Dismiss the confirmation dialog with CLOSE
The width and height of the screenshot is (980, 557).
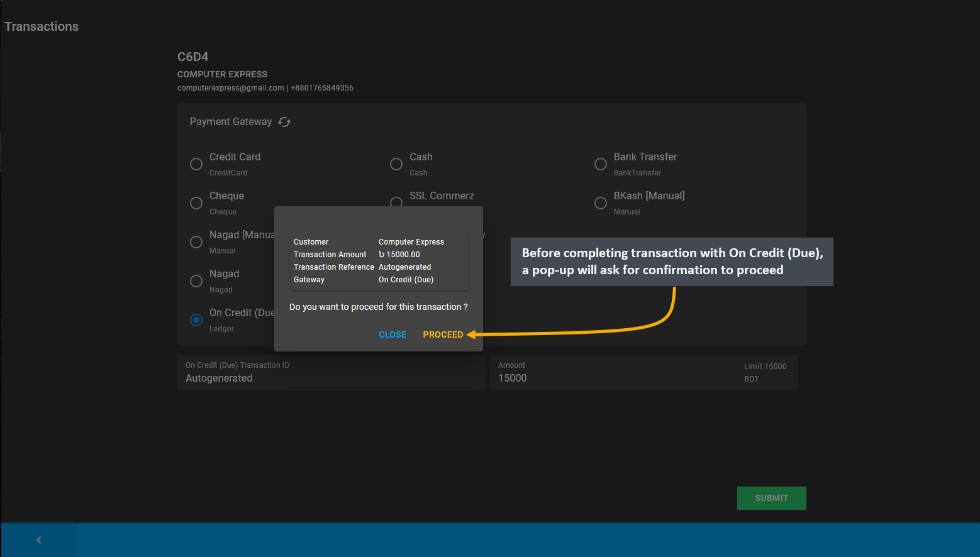click(x=393, y=334)
